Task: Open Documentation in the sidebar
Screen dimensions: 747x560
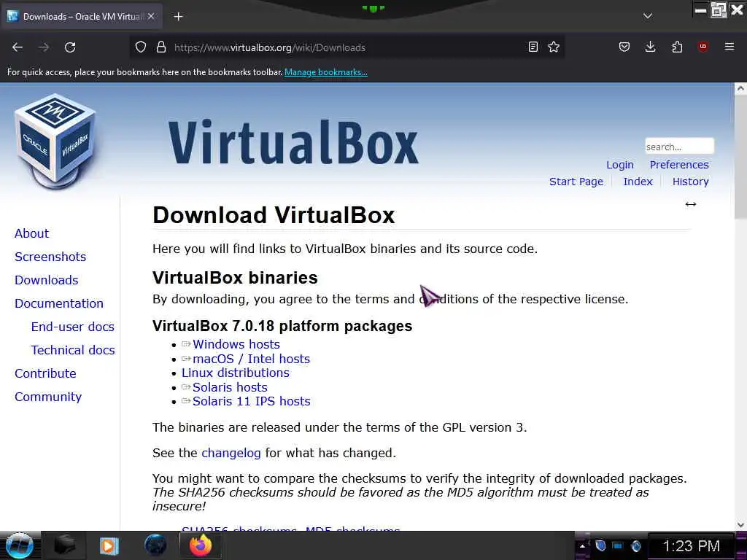Action: 58,303
